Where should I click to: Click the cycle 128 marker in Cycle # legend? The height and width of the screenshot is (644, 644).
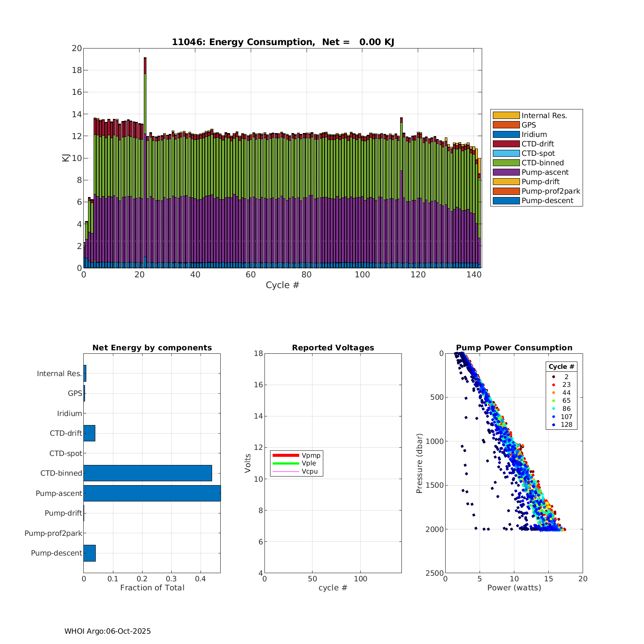[x=553, y=425]
